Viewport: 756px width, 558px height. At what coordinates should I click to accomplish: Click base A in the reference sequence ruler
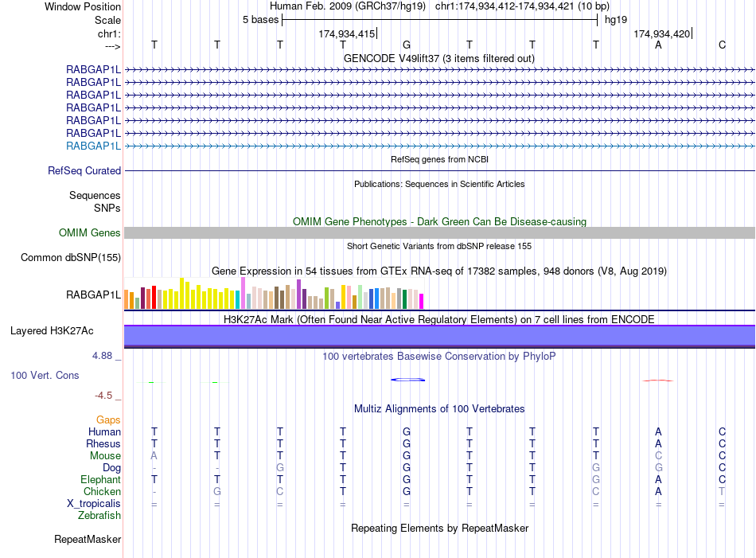point(658,45)
